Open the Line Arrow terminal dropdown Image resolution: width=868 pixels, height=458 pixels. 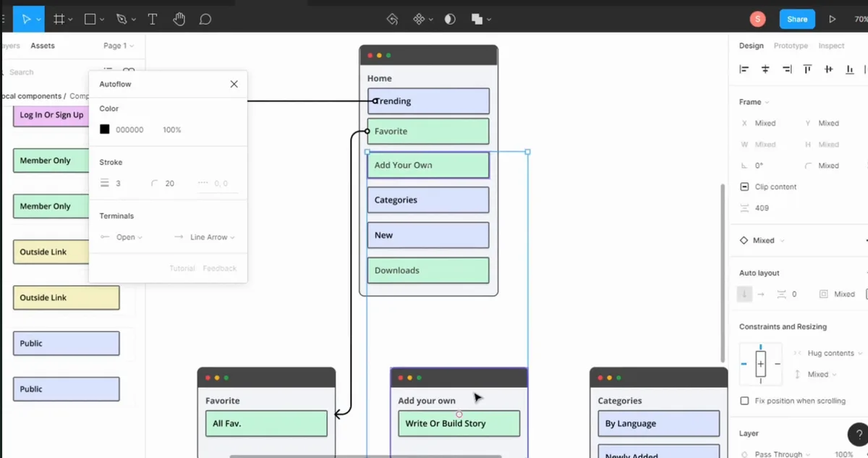tap(205, 237)
